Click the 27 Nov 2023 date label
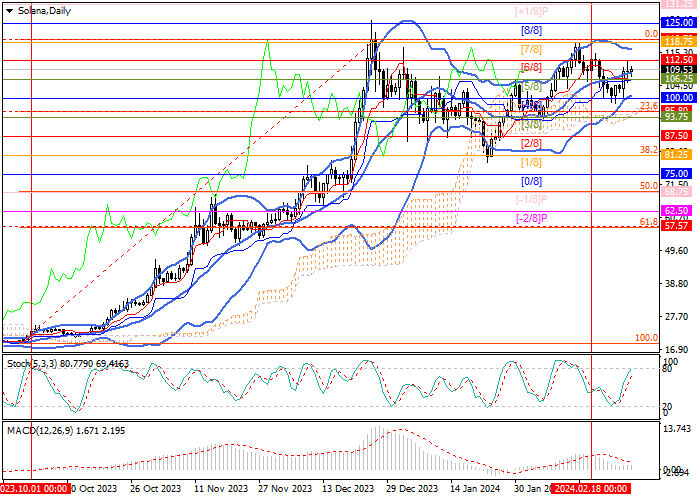The image size is (700, 500). pyautogui.click(x=285, y=489)
